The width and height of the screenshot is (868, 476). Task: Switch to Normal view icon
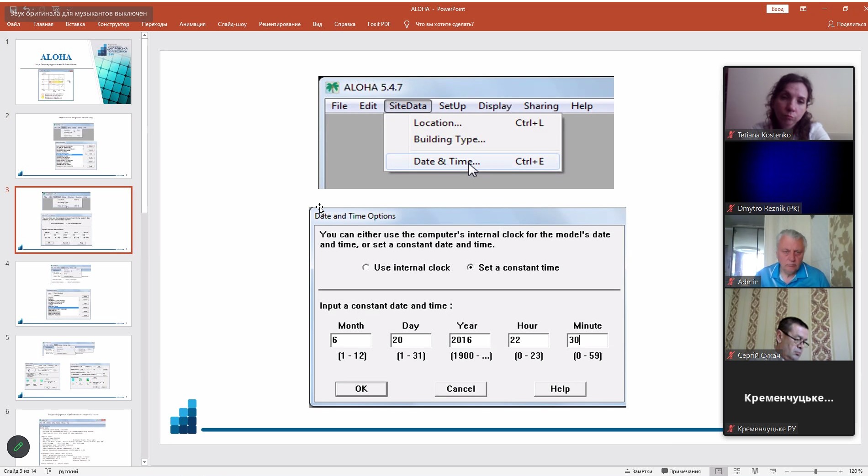click(719, 471)
